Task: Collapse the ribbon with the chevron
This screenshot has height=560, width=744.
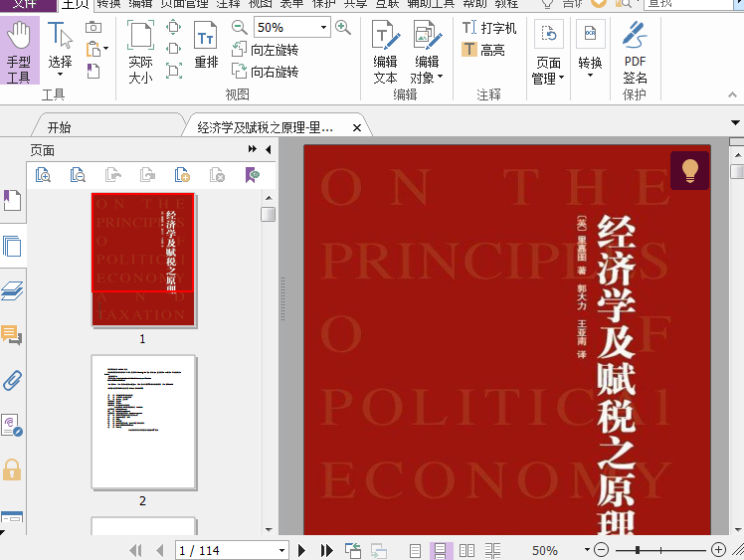Action: click(x=733, y=94)
